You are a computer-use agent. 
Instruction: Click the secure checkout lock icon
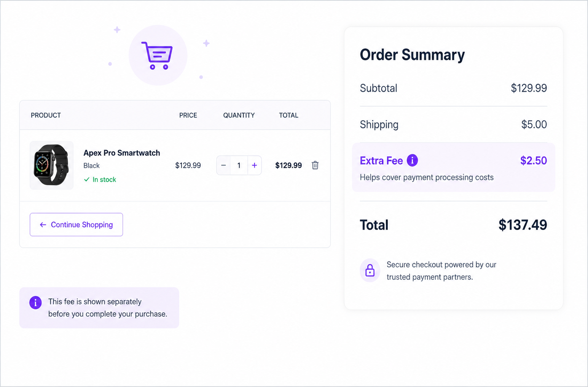click(x=370, y=270)
